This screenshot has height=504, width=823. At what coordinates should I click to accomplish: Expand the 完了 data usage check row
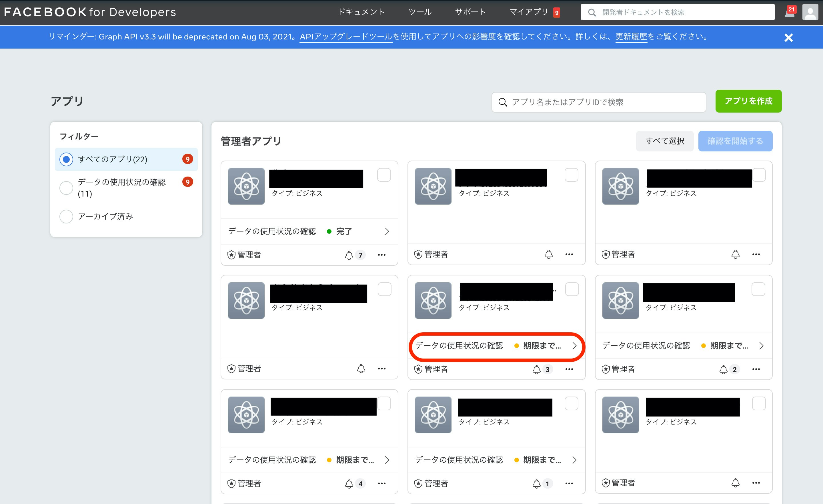click(x=387, y=231)
